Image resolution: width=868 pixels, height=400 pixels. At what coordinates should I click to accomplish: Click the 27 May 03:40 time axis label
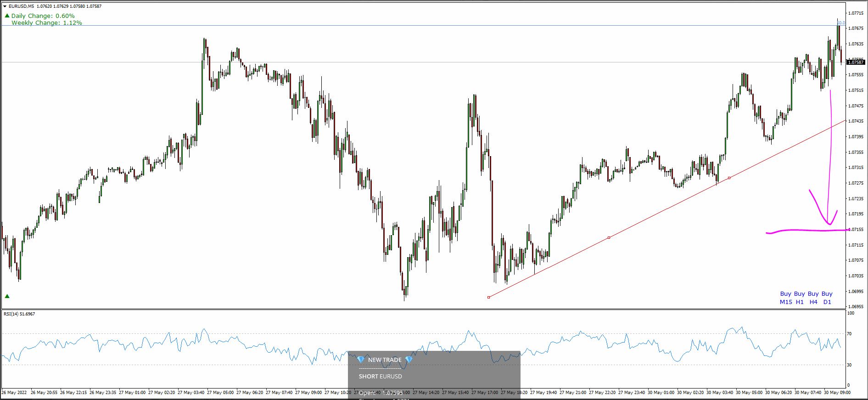(x=191, y=393)
